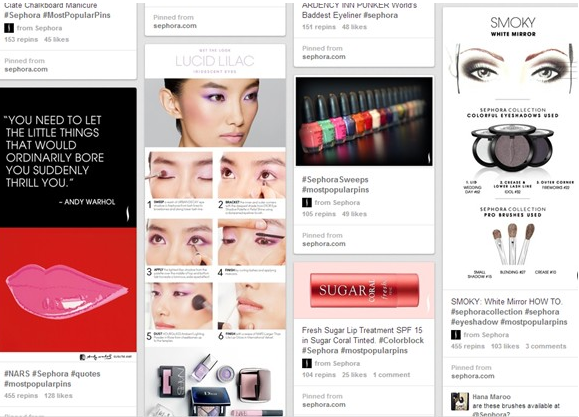Click '105 repins' on the #SephoraSweeps pin
The width and height of the screenshot is (579, 417).
(x=319, y=214)
